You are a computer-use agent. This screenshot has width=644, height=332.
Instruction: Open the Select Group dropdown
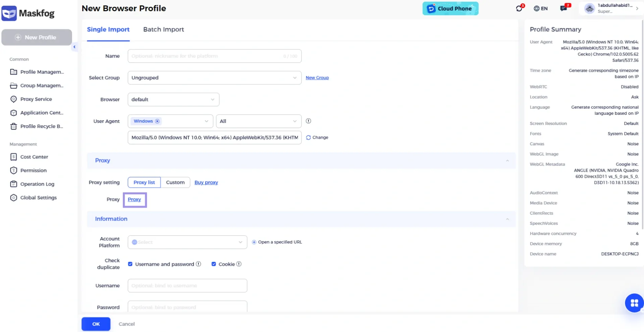pos(214,78)
